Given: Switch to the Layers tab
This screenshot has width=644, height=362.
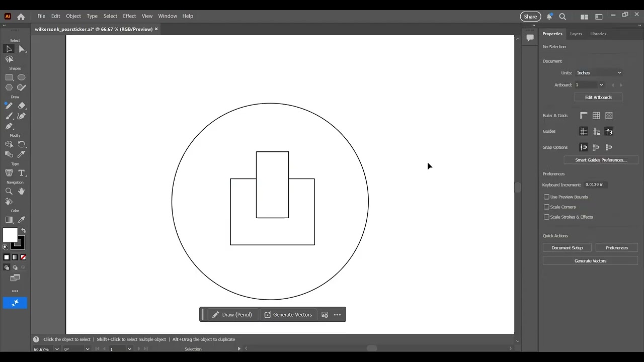Looking at the screenshot, I should click(x=576, y=34).
